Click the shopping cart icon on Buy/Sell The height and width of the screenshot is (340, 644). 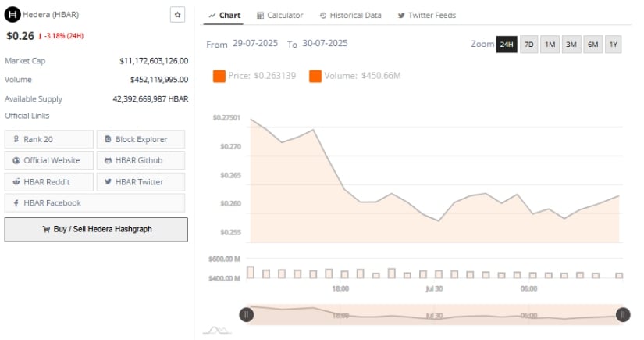[x=46, y=229]
